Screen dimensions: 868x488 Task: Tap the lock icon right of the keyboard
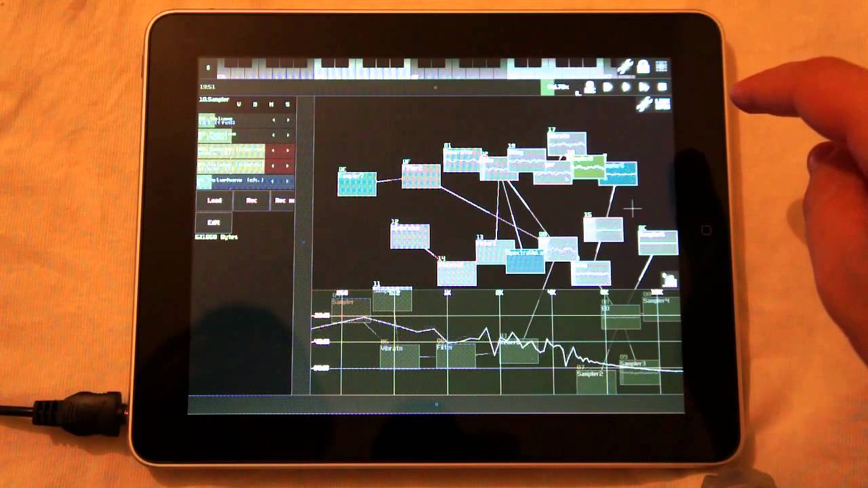coord(643,67)
